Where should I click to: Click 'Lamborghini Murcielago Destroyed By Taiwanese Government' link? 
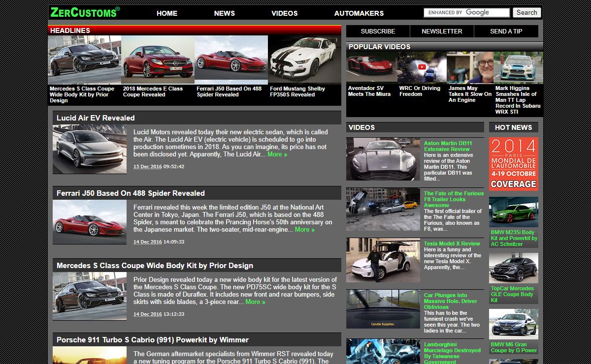(x=452, y=353)
